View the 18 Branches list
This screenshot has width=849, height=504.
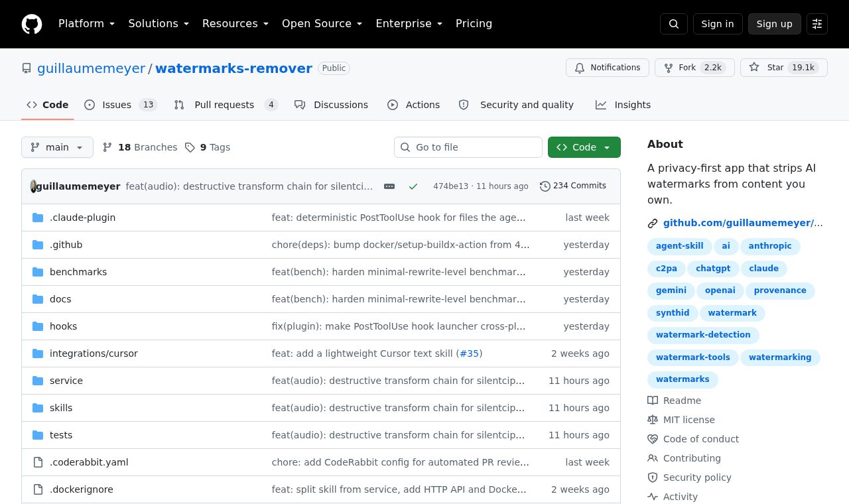click(140, 147)
